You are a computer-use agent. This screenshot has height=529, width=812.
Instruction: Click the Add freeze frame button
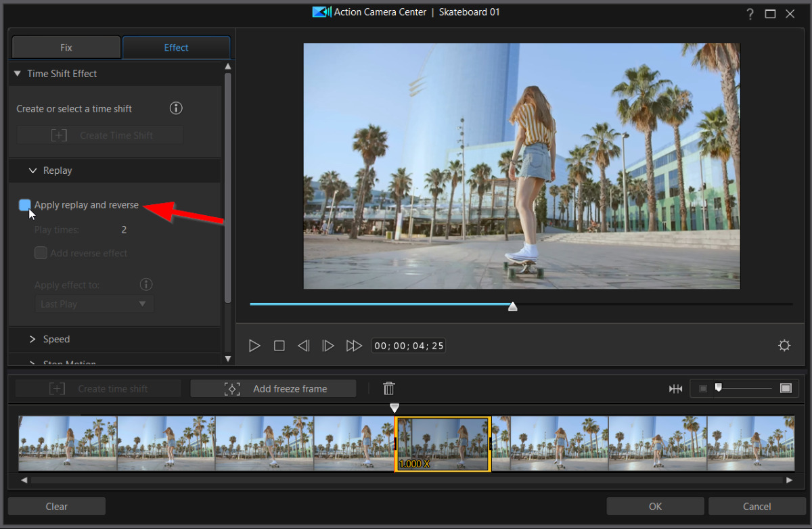pyautogui.click(x=273, y=388)
